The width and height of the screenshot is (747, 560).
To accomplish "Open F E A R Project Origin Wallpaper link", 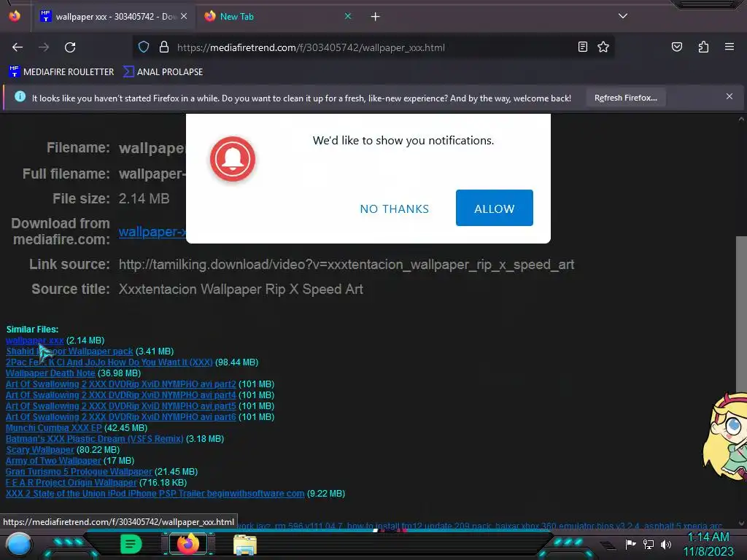I will click(71, 483).
